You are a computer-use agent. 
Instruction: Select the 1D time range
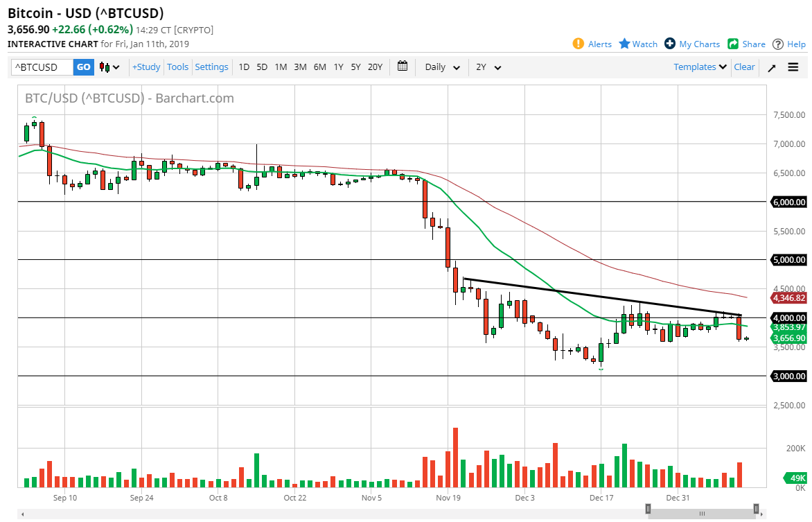pos(244,67)
